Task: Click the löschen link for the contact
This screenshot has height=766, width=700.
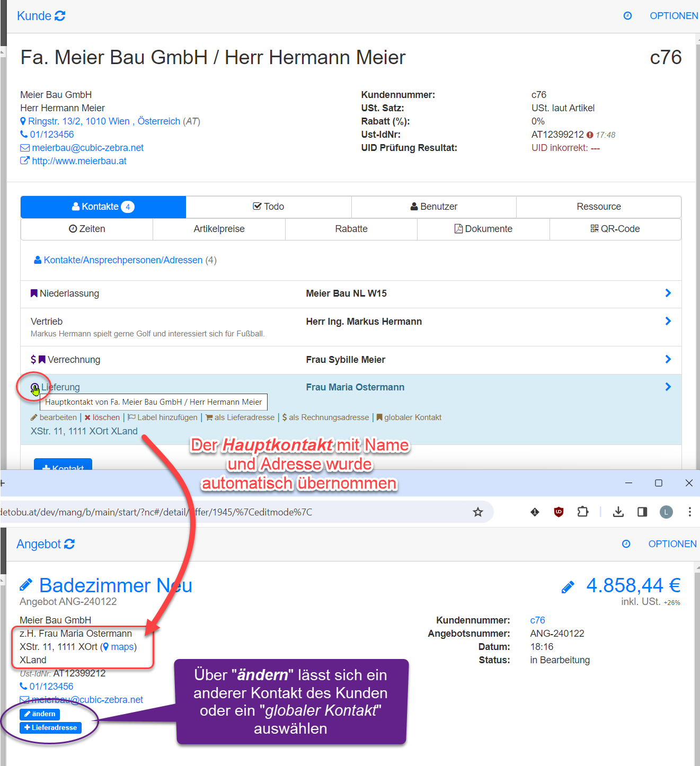Action: click(102, 417)
